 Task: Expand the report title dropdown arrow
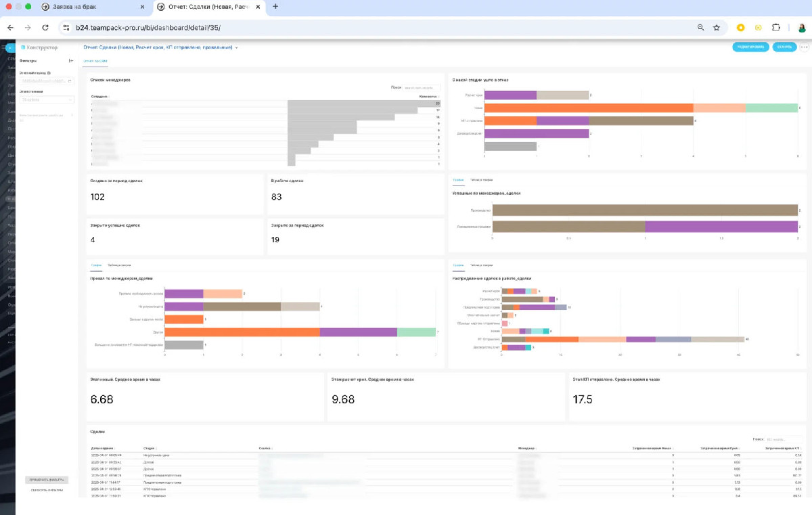coord(237,48)
